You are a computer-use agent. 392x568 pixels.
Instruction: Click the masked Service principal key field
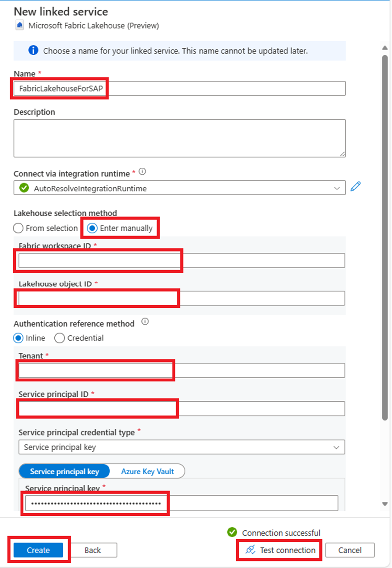tap(182, 503)
